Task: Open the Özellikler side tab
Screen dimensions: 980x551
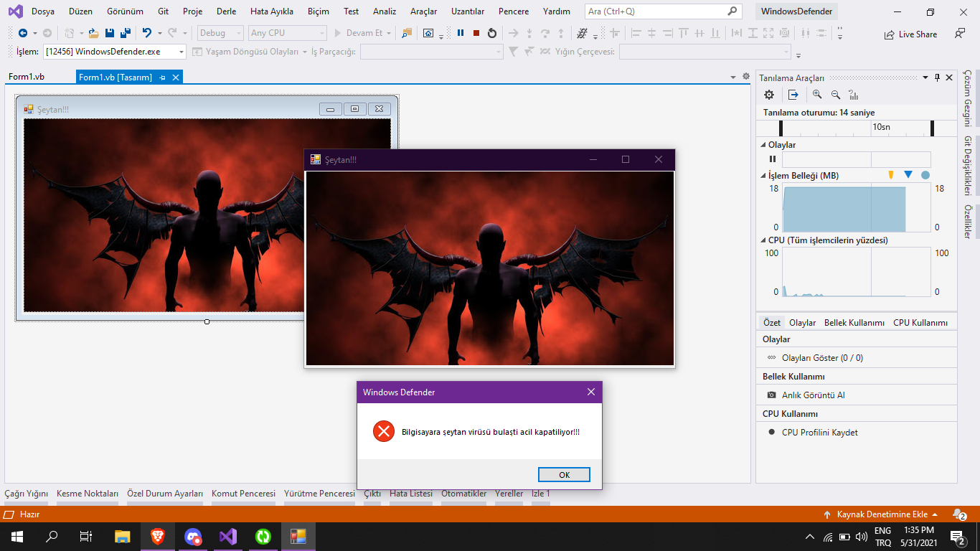Action: [x=966, y=222]
